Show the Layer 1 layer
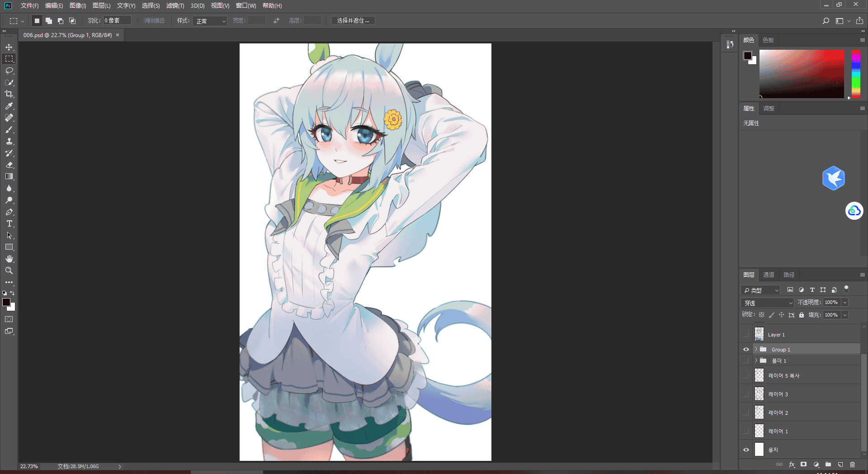Screen dimensions: 868x474 tap(746, 335)
